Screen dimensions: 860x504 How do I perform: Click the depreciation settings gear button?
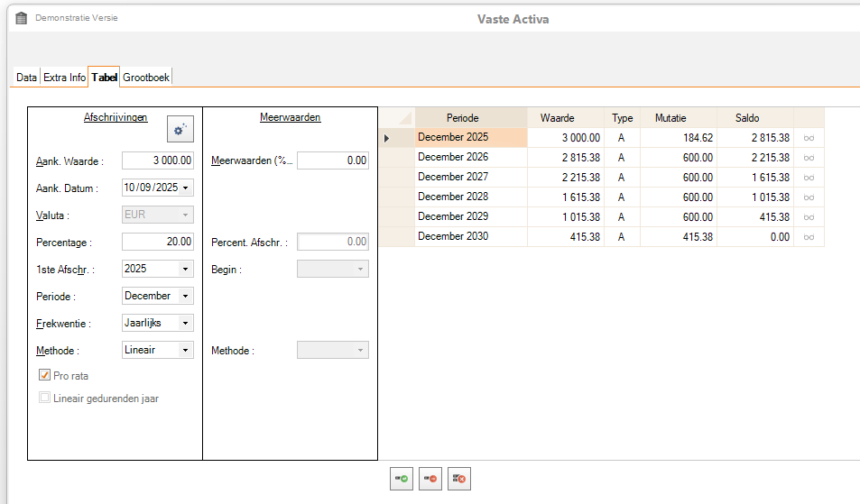(x=180, y=130)
